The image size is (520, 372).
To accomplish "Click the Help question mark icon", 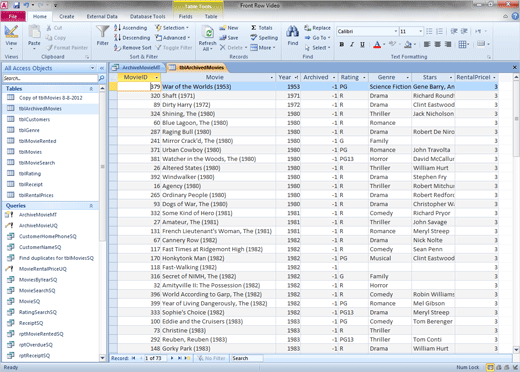I will (x=515, y=16).
